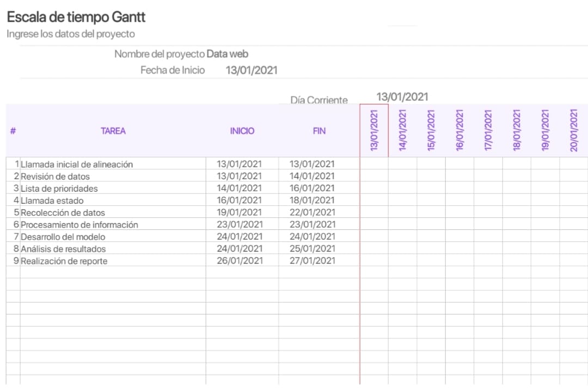Click the start date of "Lista de prioridades"

click(239, 189)
